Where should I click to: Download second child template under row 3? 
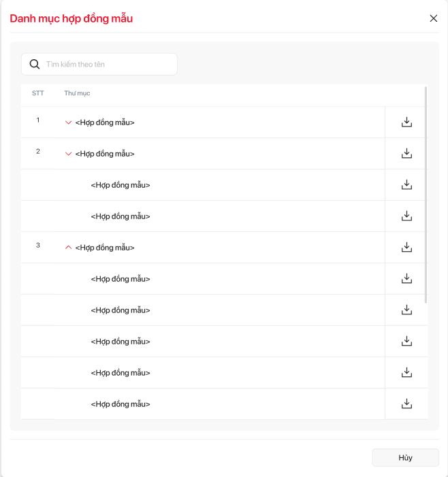point(406,310)
